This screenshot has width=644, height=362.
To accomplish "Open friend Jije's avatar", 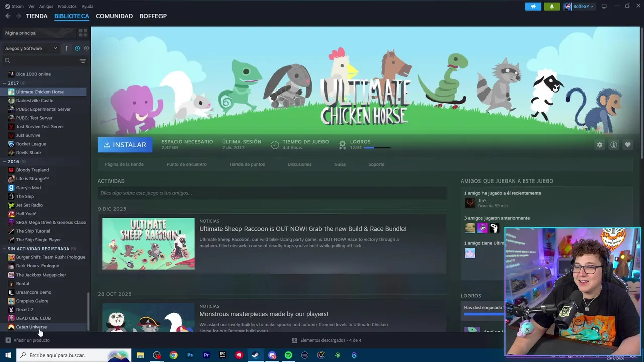I will click(x=470, y=203).
